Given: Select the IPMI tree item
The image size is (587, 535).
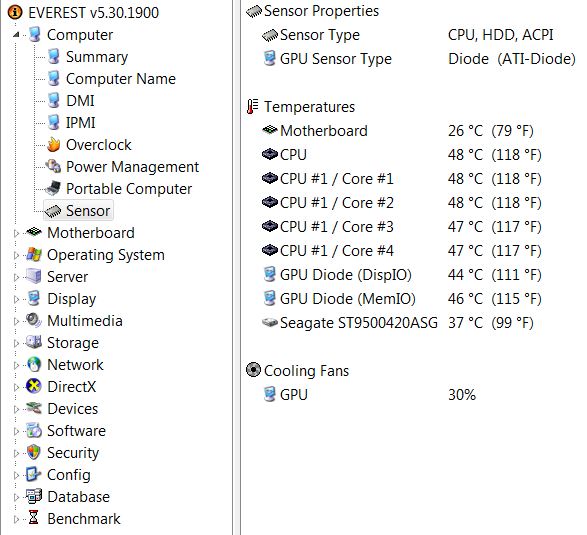Looking at the screenshot, I should [x=80, y=123].
